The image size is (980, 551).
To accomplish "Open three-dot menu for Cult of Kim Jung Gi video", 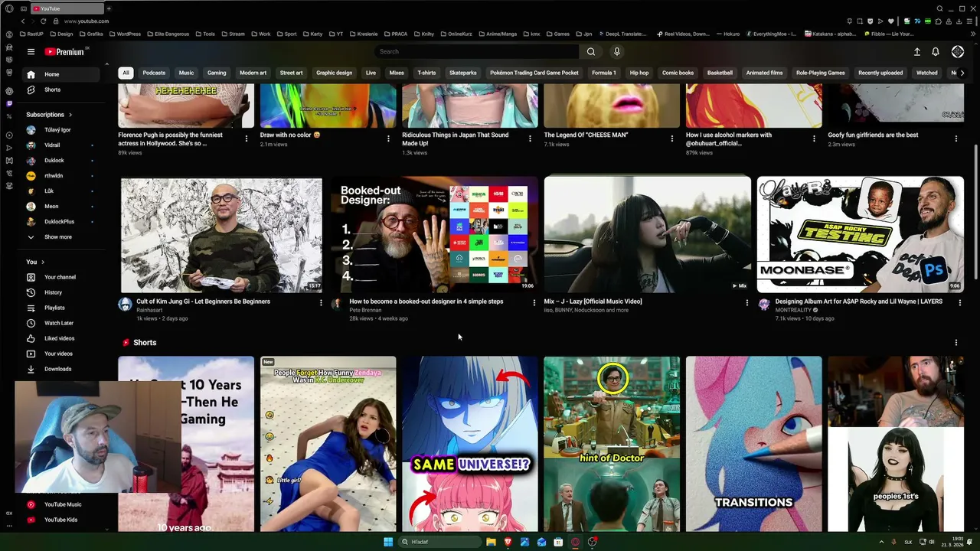I will point(321,303).
